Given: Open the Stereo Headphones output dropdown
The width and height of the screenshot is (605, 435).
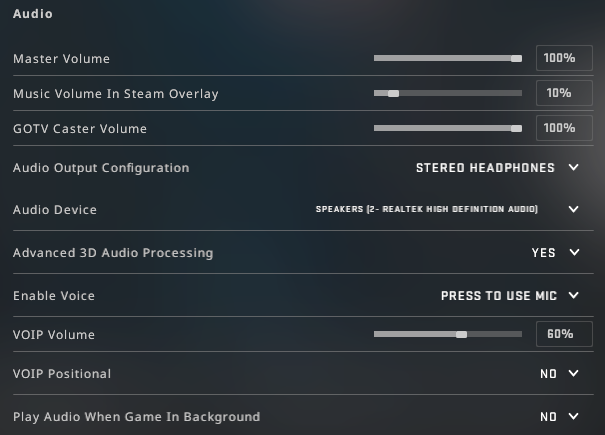Looking at the screenshot, I should click(x=485, y=168).
